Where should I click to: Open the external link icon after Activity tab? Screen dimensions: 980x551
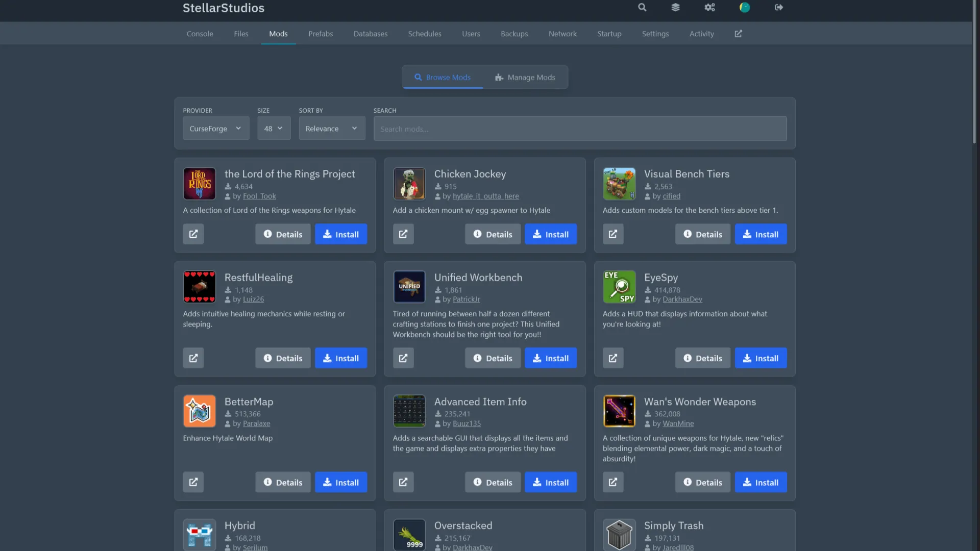click(x=738, y=34)
